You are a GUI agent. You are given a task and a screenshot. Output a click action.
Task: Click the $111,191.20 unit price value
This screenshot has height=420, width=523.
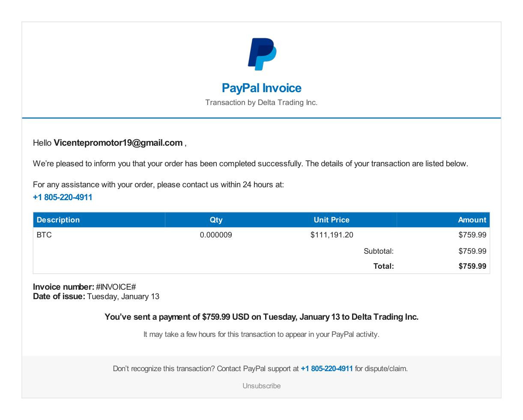click(x=332, y=235)
